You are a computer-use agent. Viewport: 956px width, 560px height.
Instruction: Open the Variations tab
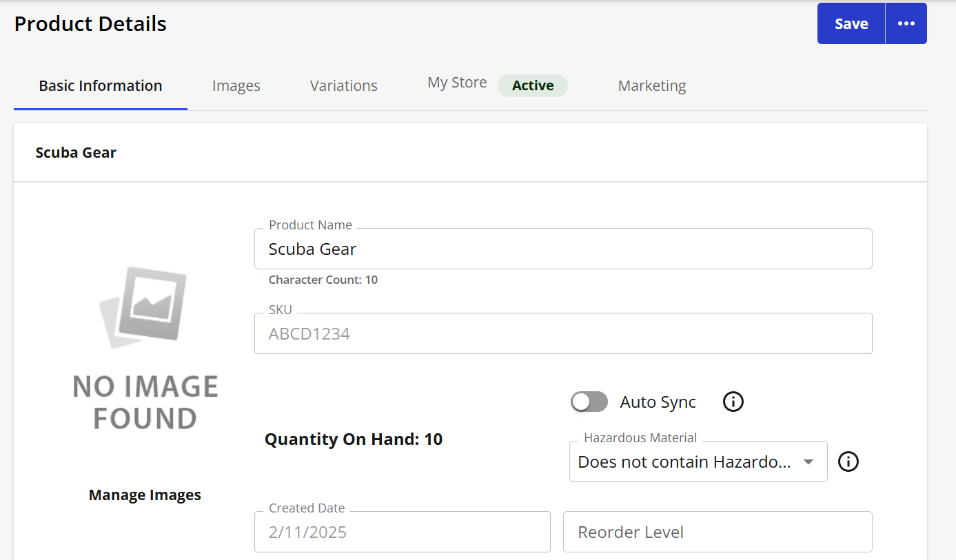tap(343, 86)
